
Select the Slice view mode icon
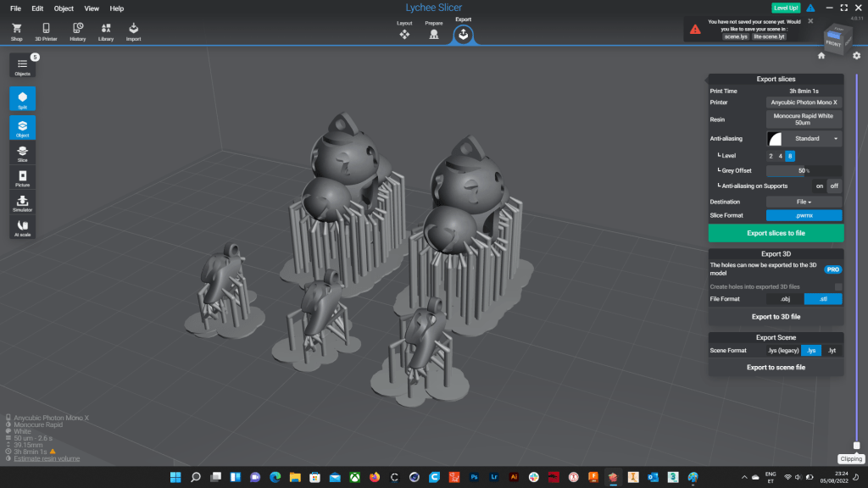(22, 152)
